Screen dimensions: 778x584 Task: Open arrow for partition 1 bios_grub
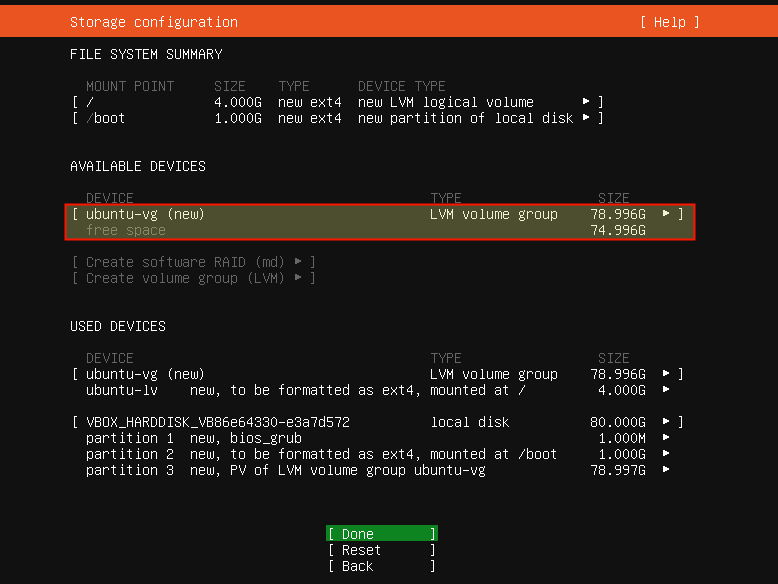(x=666, y=438)
